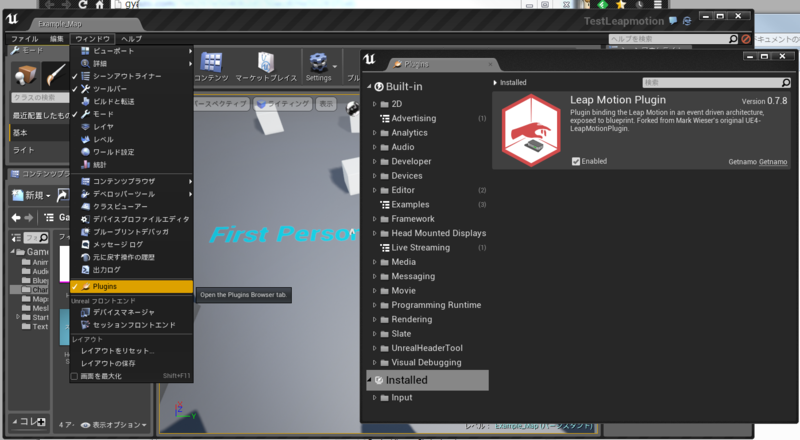This screenshot has width=800, height=440.
Task: Choose メッセージログ from menu
Action: point(132,245)
